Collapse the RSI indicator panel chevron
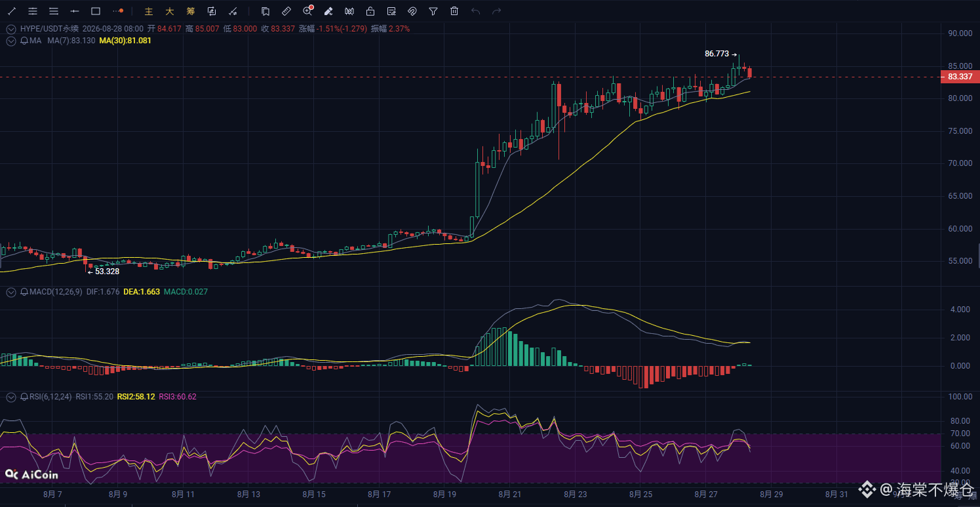980x507 pixels. (x=10, y=397)
